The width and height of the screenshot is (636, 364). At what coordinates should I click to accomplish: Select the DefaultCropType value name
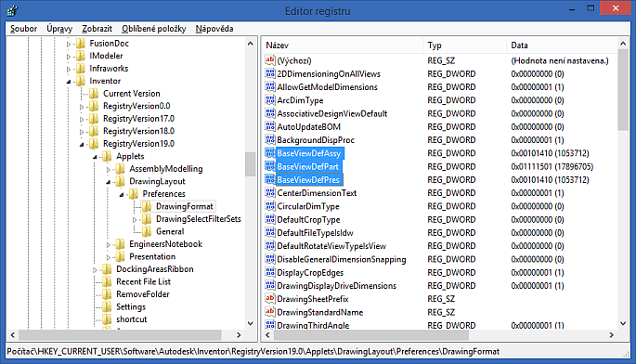(308, 219)
